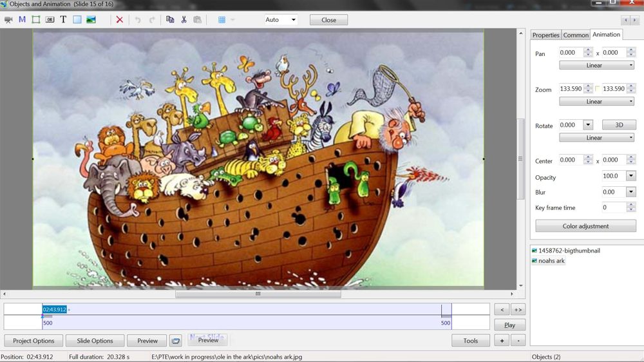644x362 pixels.
Task: Open the Tools button menu
Action: (471, 341)
